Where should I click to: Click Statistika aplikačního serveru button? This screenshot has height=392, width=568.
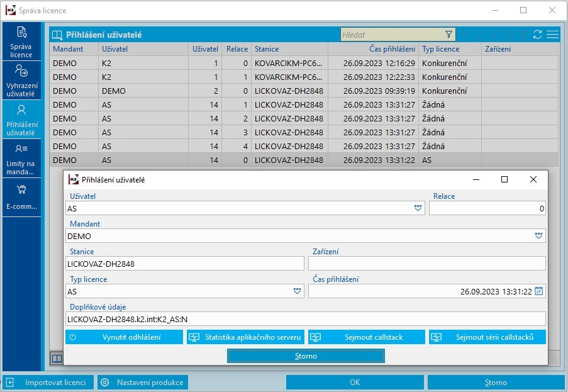(x=245, y=337)
